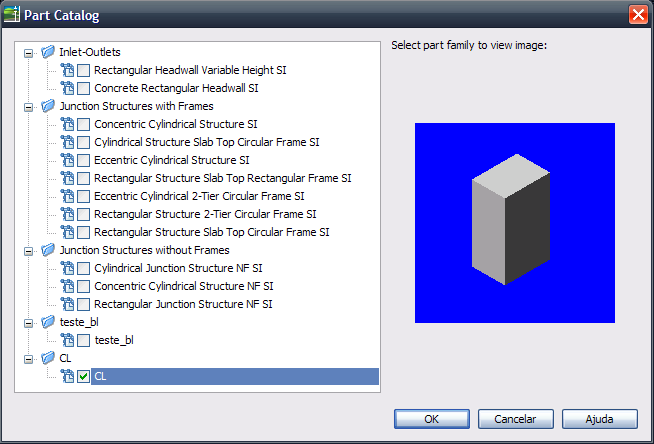Select the highlighted 'CL' part row
This screenshot has height=444, width=654.
tap(235, 376)
